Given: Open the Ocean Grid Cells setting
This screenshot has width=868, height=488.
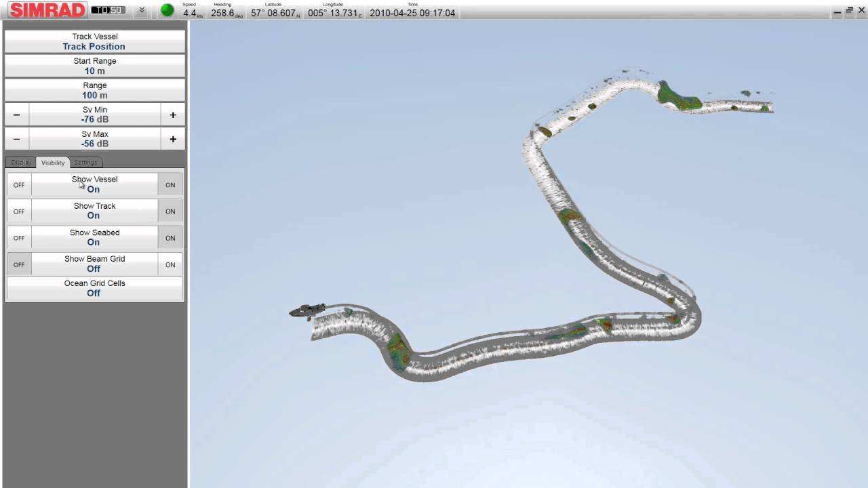Looking at the screenshot, I should click(x=94, y=288).
